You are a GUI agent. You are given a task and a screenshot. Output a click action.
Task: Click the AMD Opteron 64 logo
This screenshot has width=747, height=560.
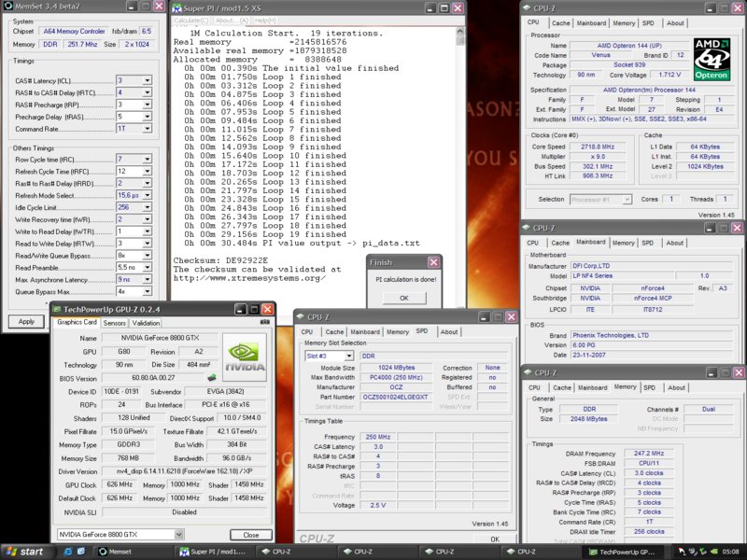(x=712, y=60)
